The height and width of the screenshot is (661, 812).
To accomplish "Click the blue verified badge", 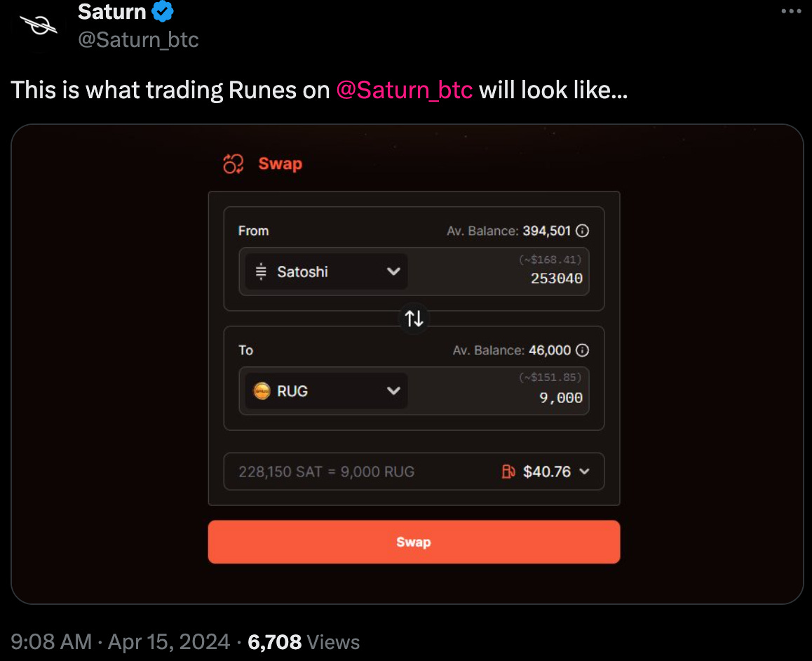I will click(x=162, y=12).
